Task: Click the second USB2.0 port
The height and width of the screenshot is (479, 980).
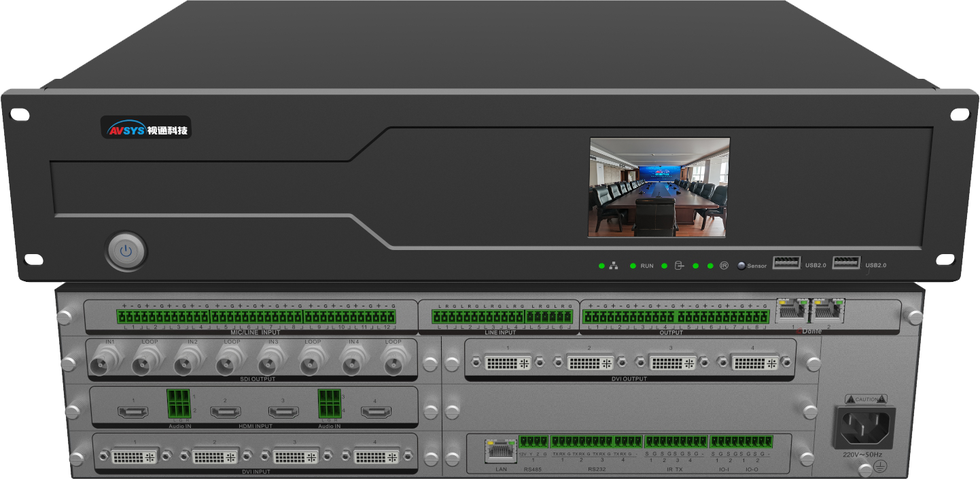Action: point(846,262)
